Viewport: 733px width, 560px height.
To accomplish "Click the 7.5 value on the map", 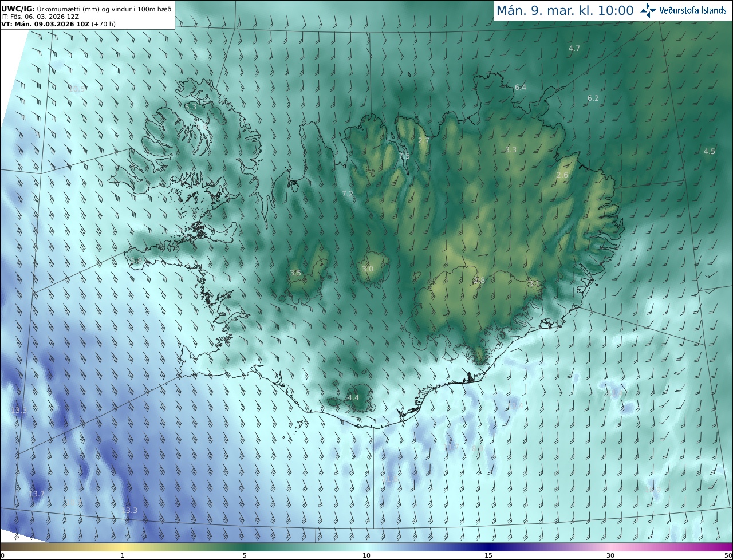I will (x=404, y=156).
